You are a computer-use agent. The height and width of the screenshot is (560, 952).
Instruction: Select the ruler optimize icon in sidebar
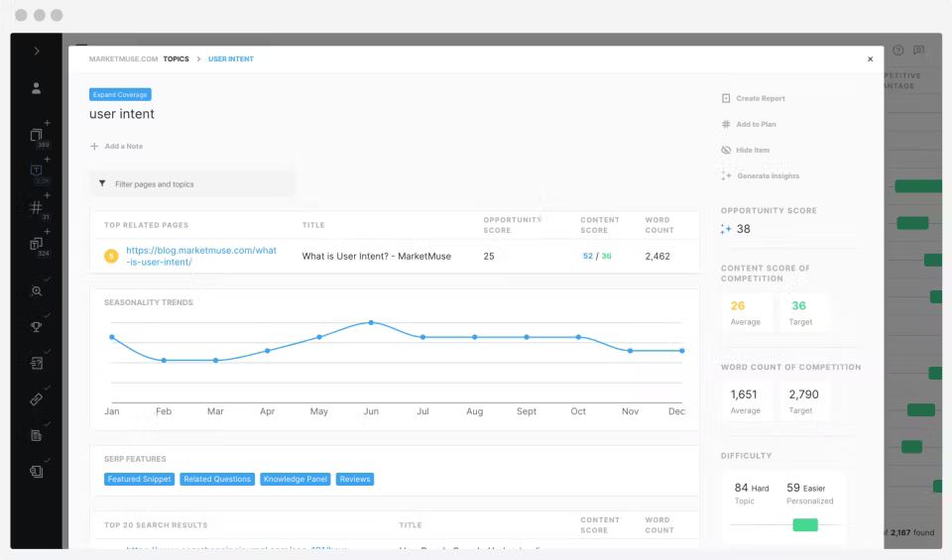click(37, 399)
